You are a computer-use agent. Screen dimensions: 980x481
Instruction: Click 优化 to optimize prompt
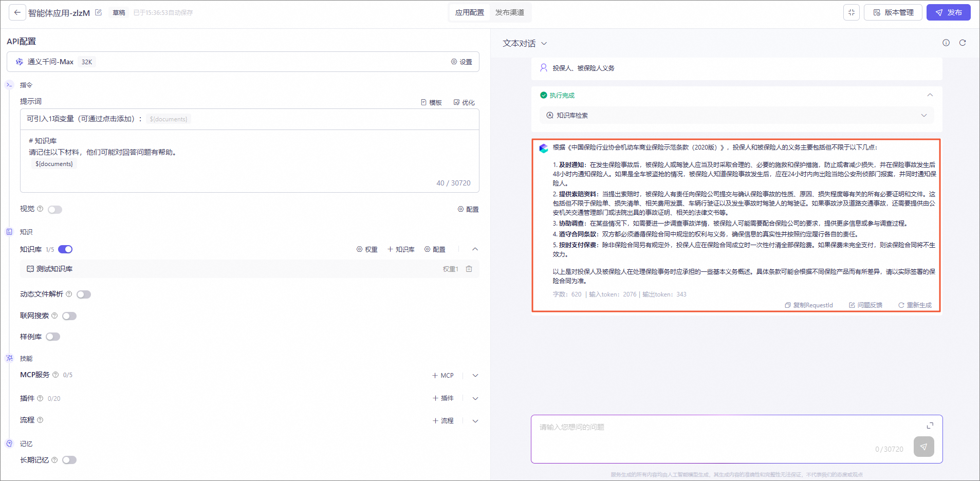[x=464, y=102]
